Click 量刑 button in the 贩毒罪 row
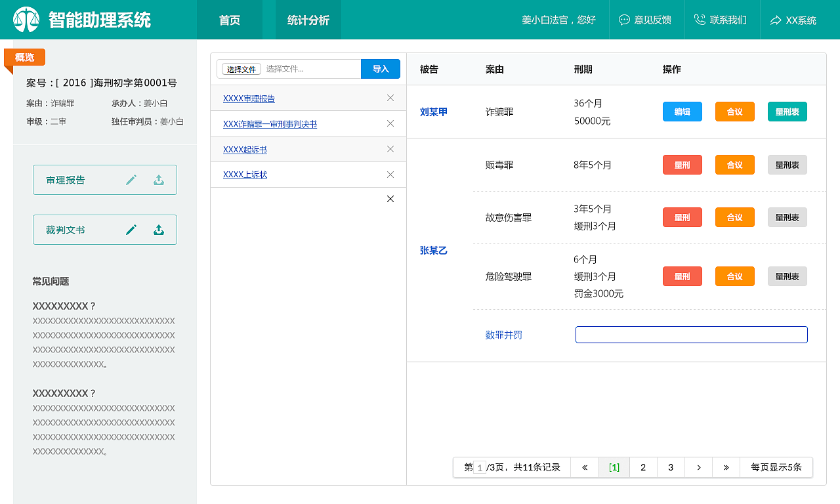 [682, 165]
